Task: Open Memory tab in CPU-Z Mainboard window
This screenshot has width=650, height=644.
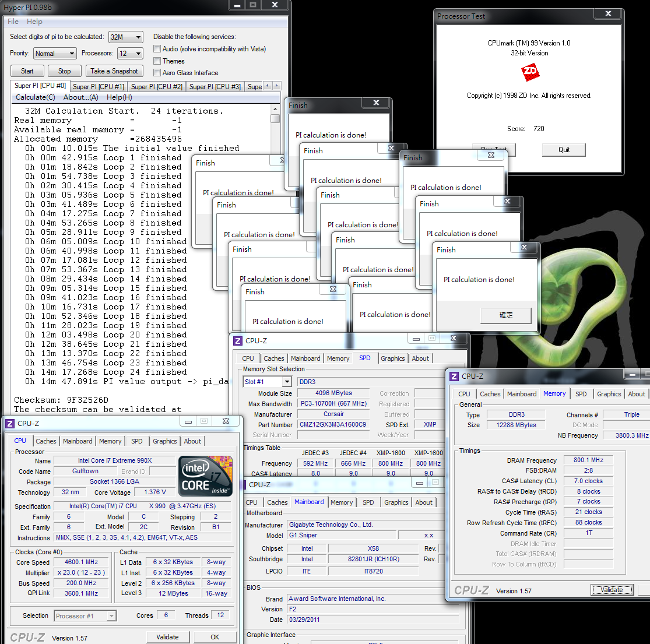Action: [x=342, y=502]
